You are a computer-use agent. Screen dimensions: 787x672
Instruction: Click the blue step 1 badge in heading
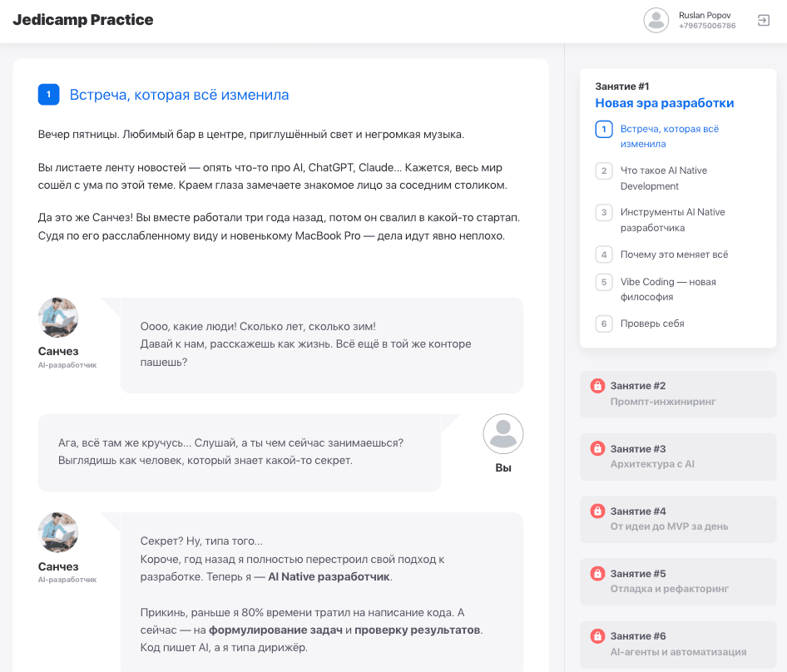[x=48, y=95]
